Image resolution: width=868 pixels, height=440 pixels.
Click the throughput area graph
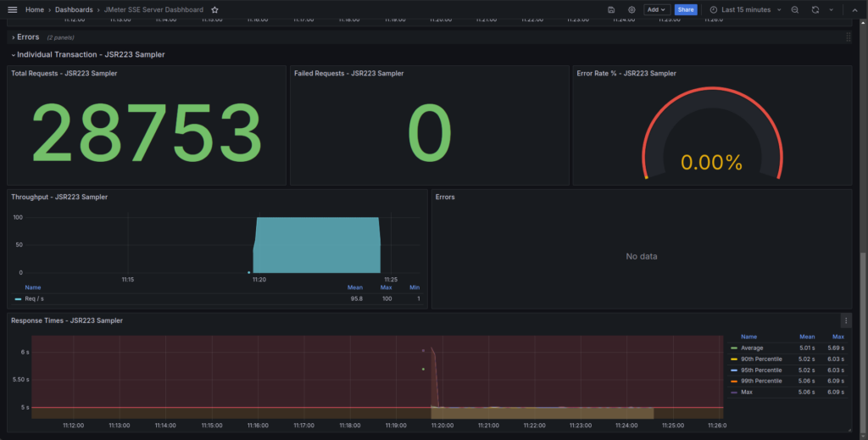(x=317, y=245)
